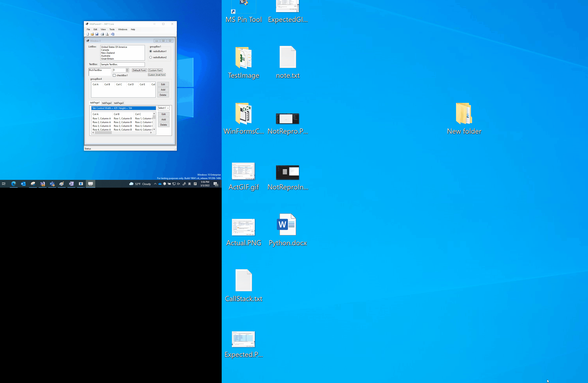Click the Print Preview magnifier icon
The width and height of the screenshot is (588, 383).
[107, 34]
